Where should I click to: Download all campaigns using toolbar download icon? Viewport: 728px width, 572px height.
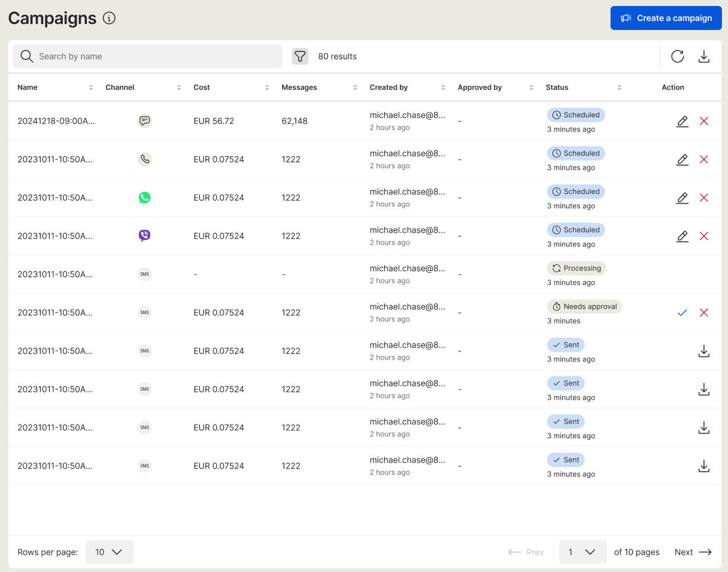click(x=704, y=56)
